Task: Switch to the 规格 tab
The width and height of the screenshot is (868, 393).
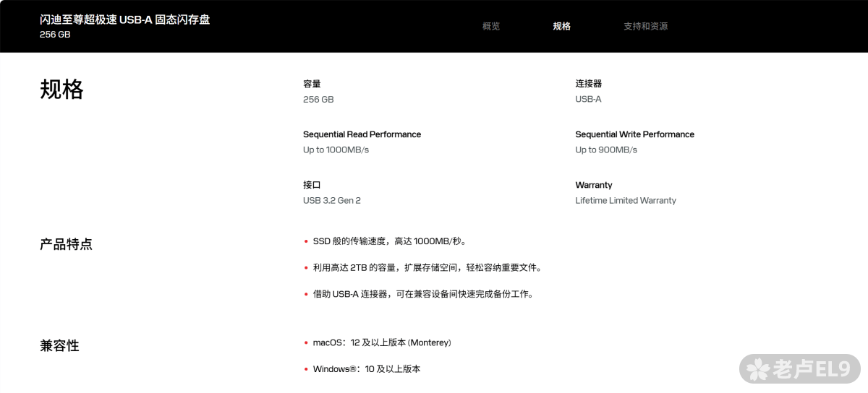Action: point(561,26)
